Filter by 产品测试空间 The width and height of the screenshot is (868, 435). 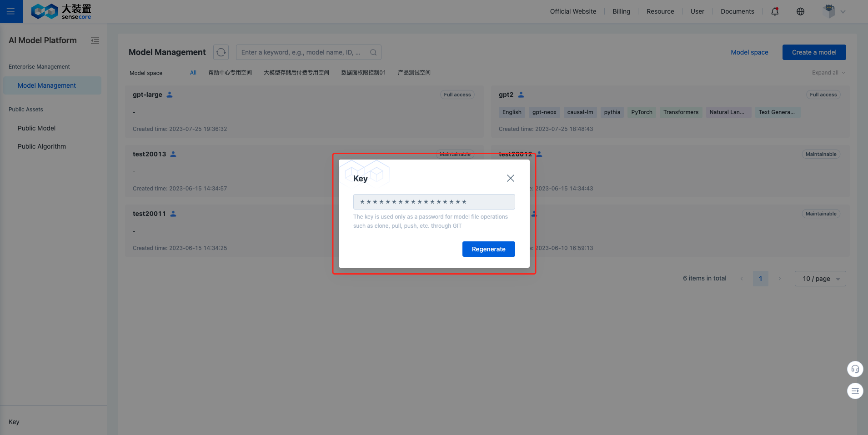click(414, 73)
